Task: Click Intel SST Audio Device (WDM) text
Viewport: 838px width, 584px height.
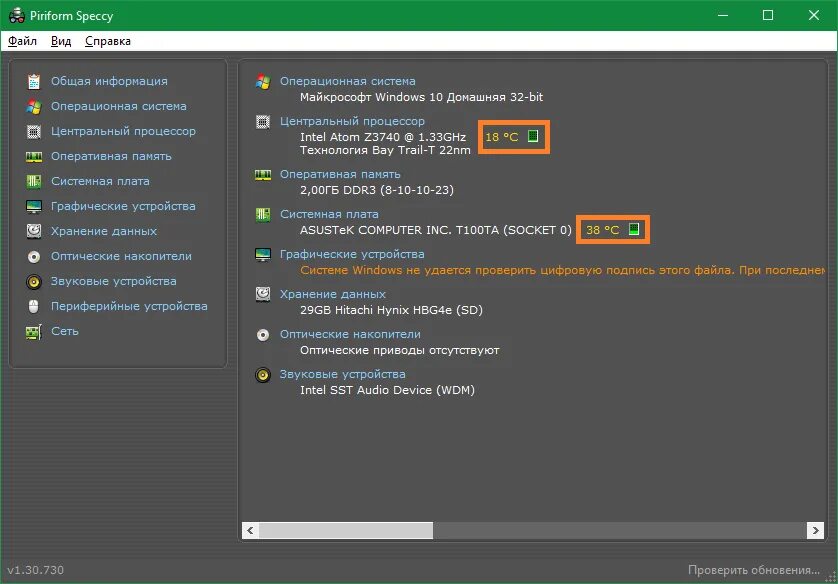Action: (387, 390)
